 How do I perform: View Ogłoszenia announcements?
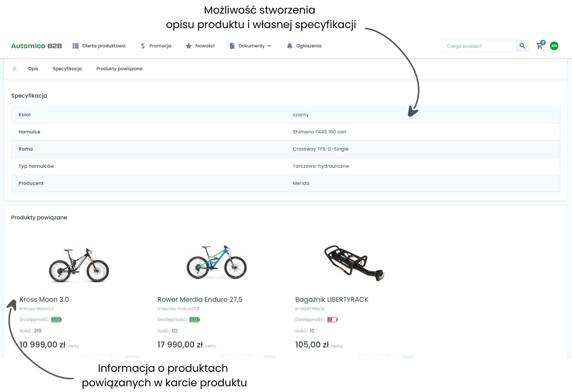pyautogui.click(x=304, y=46)
